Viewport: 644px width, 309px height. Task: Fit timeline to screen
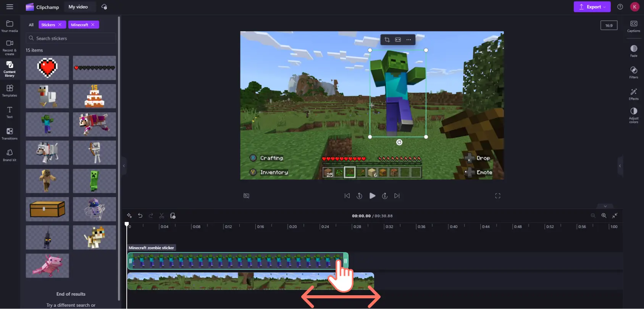[x=615, y=215]
